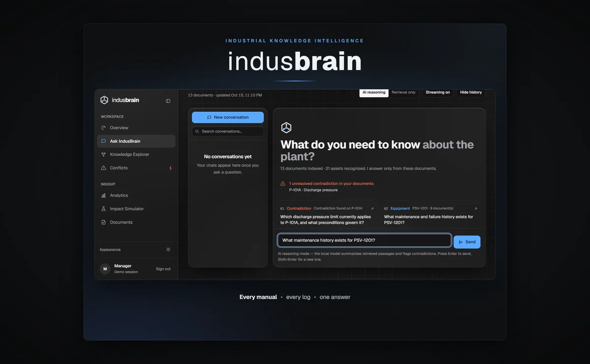Open Analytics via its bar chart icon
The image size is (590, 364).
(103, 196)
